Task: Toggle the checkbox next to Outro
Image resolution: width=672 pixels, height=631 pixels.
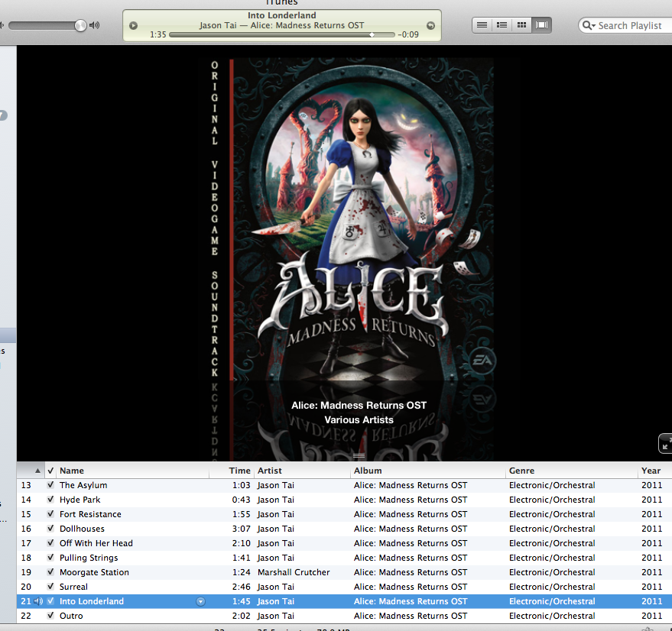Action: [x=50, y=616]
